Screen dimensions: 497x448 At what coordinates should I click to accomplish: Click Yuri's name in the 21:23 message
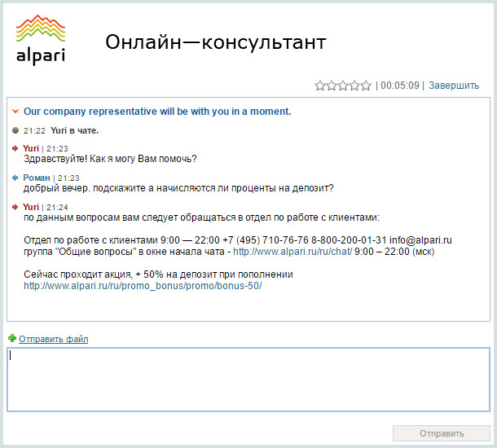tap(31, 148)
